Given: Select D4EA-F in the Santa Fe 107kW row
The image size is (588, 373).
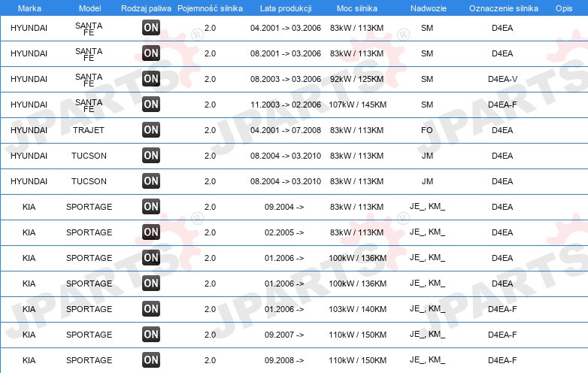Looking at the screenshot, I should [502, 105].
